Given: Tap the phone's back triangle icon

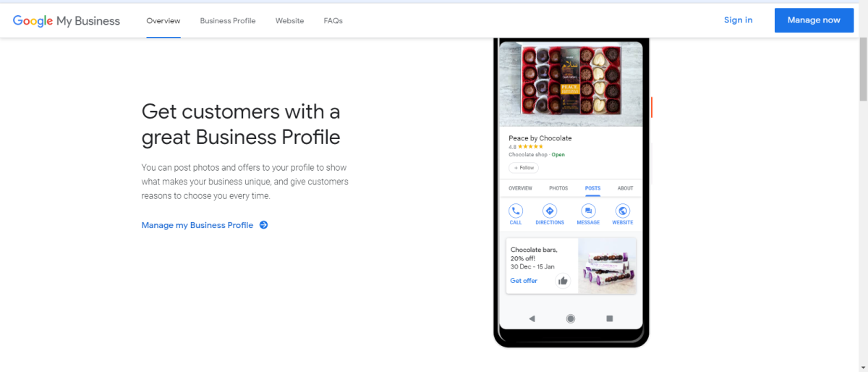Looking at the screenshot, I should (x=532, y=318).
